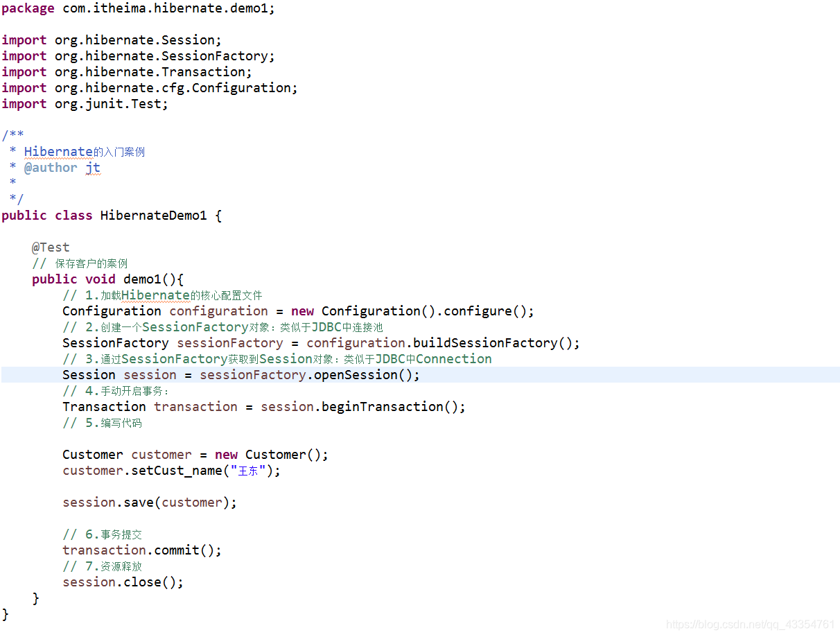Click the comment 保存客户的案例
The image size is (840, 637).
pos(80,263)
